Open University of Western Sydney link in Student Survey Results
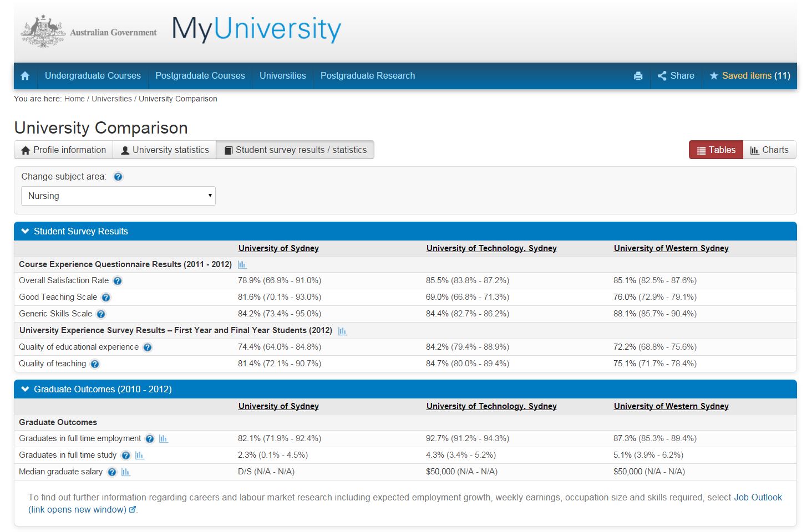 671,248
